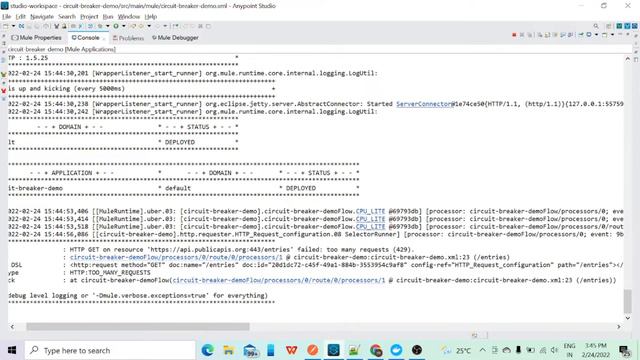Viewport: 640px width, 360px height.
Task: Open processors/1 link below HTTP GET line
Action: pos(176,258)
